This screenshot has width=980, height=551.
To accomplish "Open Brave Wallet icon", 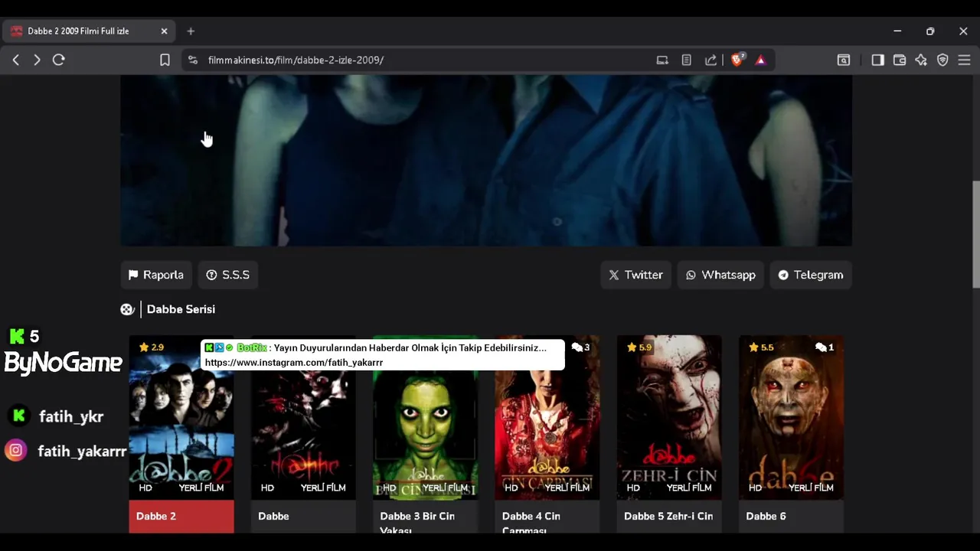I will [x=900, y=60].
